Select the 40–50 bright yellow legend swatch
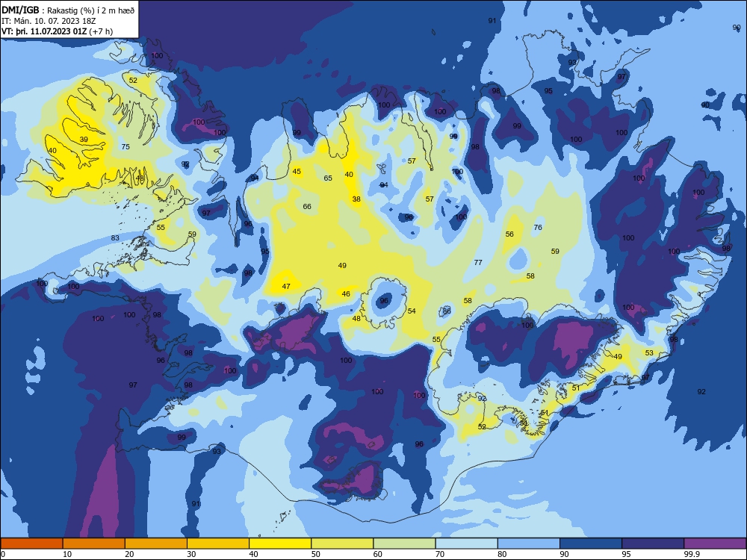The image size is (747, 560). coord(280,544)
